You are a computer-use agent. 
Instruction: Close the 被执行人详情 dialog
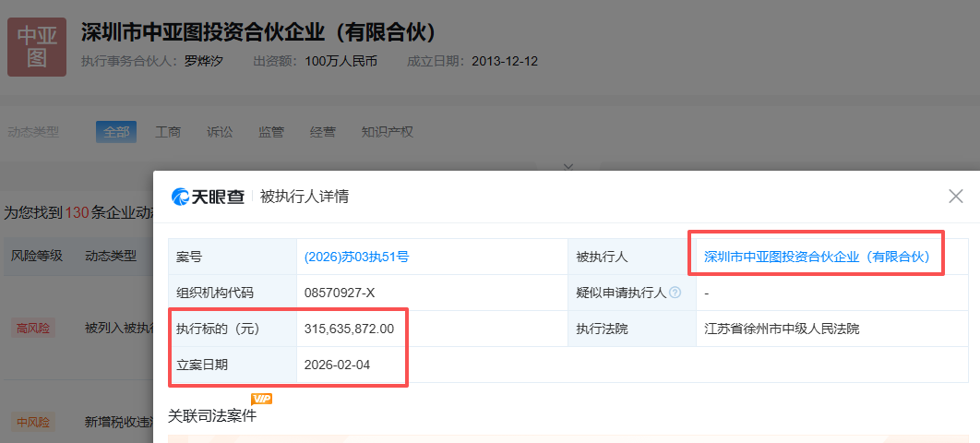[x=956, y=197]
